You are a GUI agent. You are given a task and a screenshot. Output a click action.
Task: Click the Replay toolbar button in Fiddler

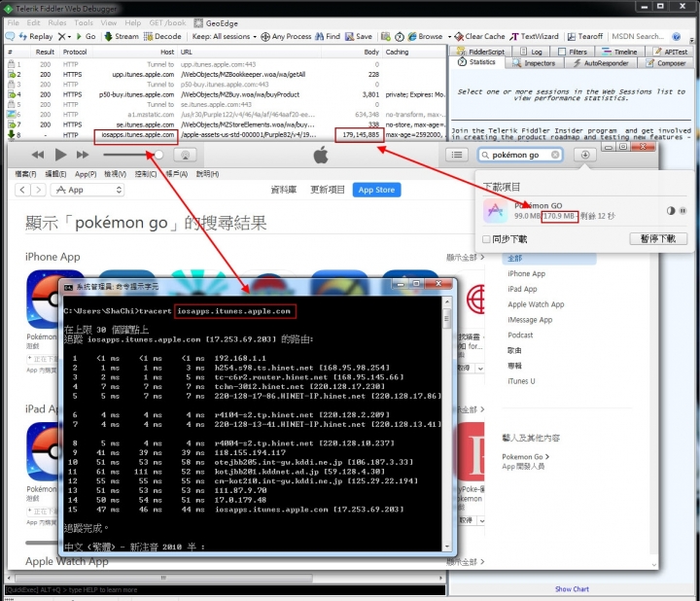35,36
